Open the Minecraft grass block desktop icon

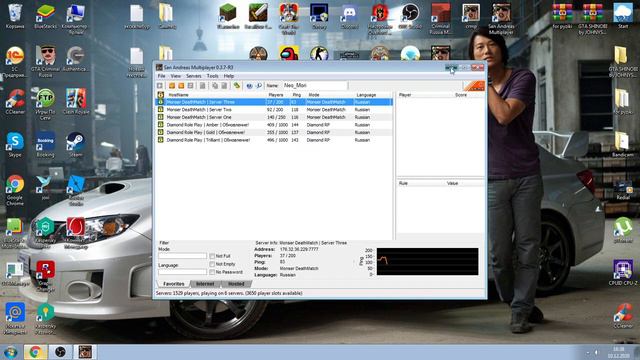(228, 16)
